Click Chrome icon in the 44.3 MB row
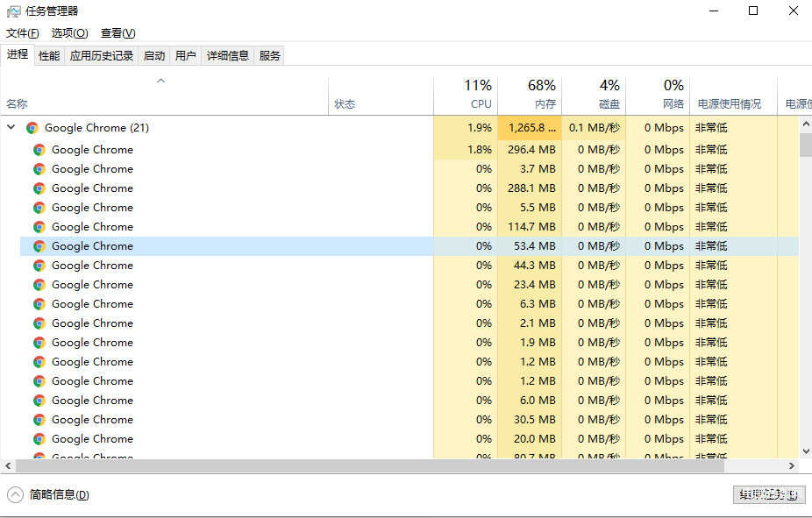This screenshot has width=812, height=518. coord(39,266)
